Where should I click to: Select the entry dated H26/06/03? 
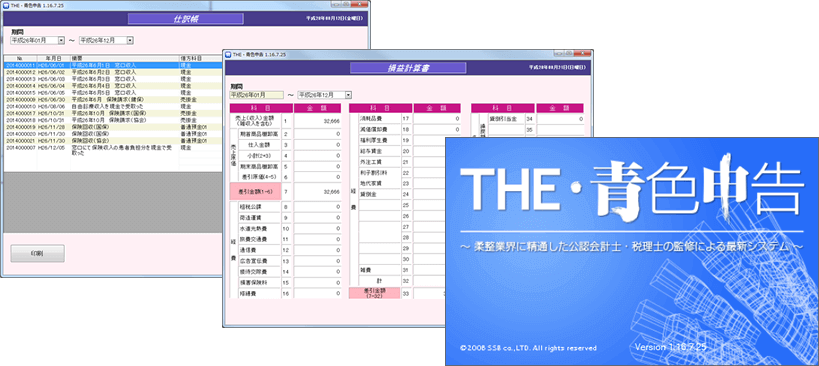coord(112,79)
